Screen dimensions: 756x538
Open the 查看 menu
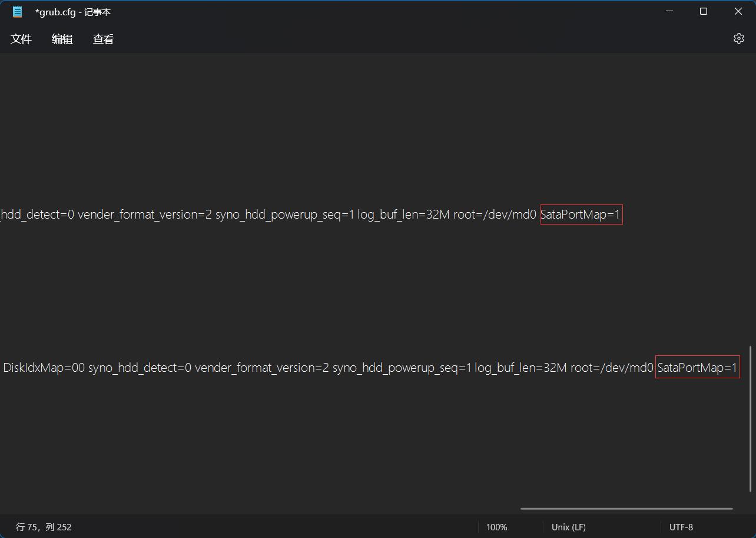103,39
